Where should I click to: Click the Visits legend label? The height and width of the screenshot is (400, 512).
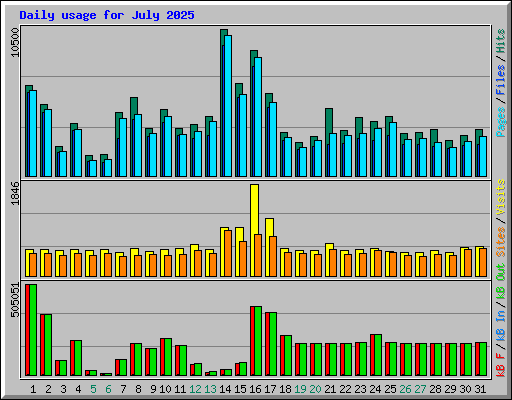point(501,197)
